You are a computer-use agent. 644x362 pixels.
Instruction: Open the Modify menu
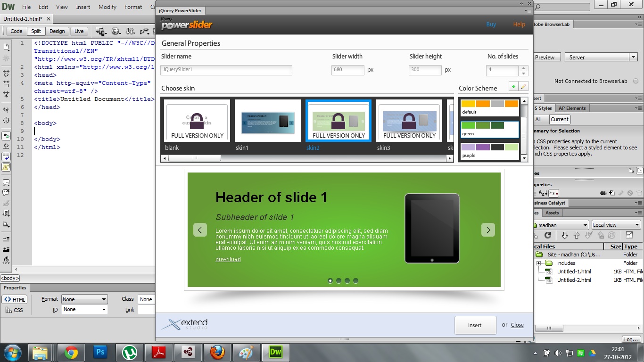coord(107,7)
